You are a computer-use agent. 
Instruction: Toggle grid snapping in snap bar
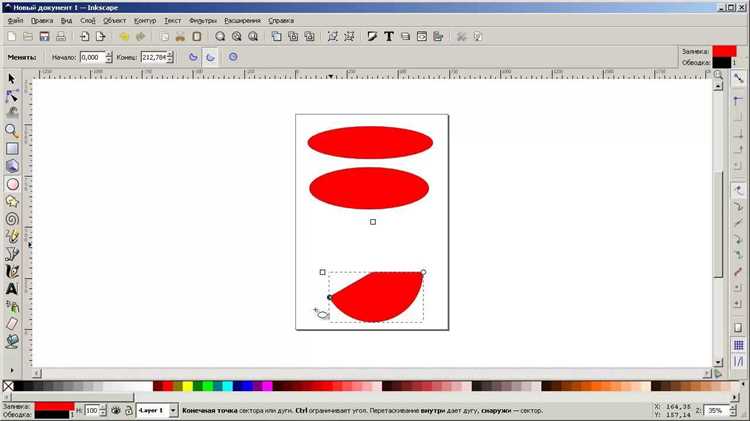tap(739, 345)
